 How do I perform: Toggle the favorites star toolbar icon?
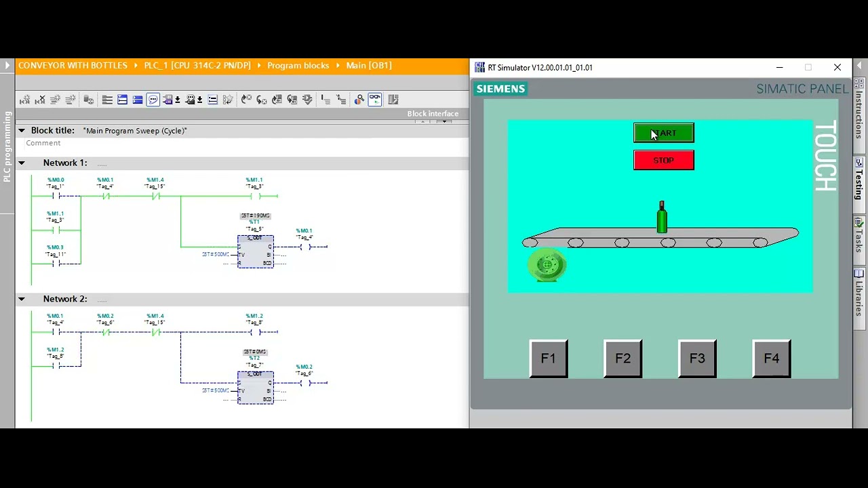[x=228, y=100]
